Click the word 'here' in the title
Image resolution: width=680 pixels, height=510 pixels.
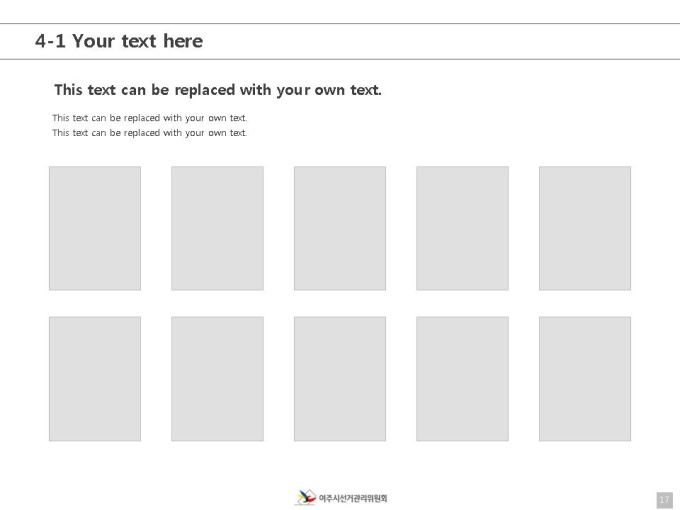[x=183, y=41]
